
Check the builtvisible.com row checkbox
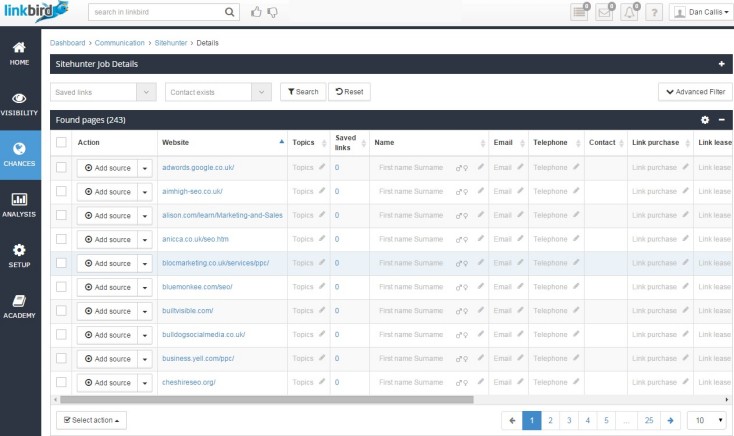[61, 310]
